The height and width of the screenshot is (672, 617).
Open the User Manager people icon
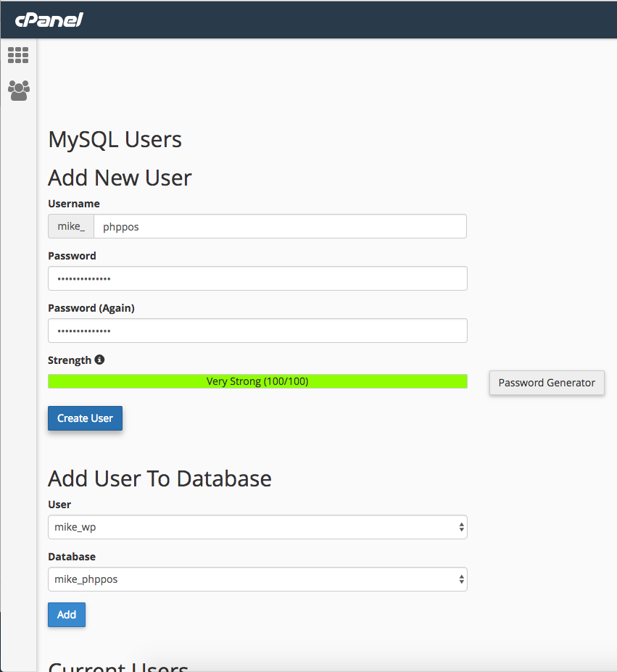click(18, 90)
